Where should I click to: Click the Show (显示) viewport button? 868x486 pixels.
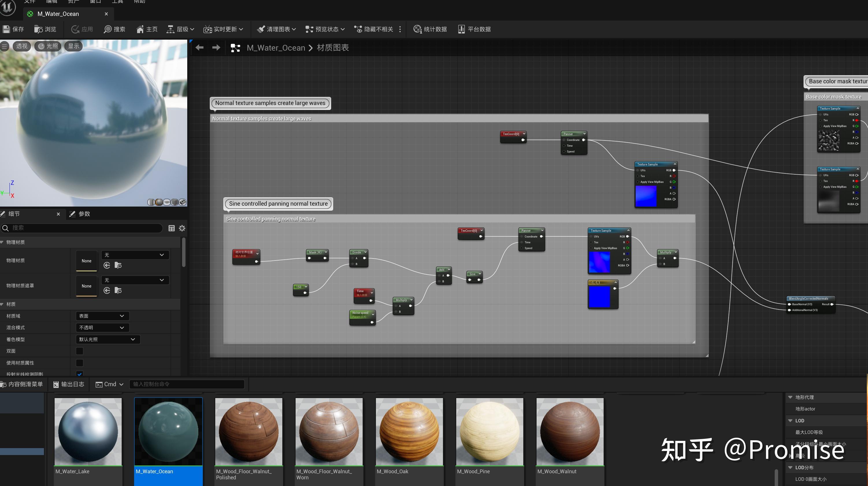click(73, 46)
